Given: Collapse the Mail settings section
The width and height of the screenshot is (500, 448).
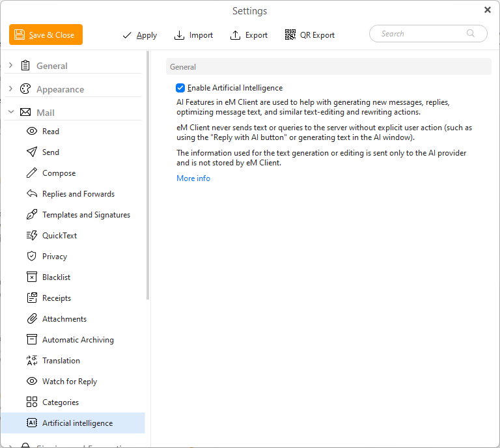Looking at the screenshot, I should 10,113.
